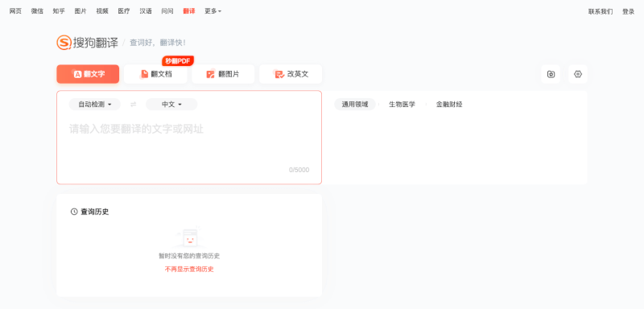Go to 图片 in top navigation
644x309 pixels.
click(x=80, y=11)
